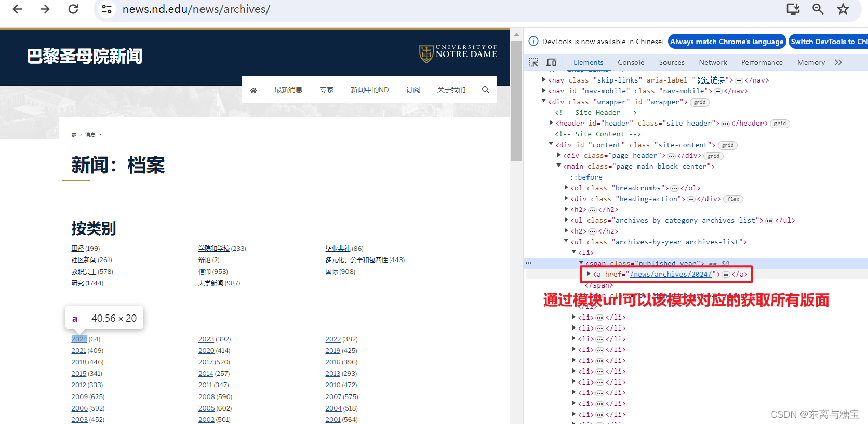The height and width of the screenshot is (424, 868).
Task: Click the home icon in site navigation
Action: (x=253, y=90)
